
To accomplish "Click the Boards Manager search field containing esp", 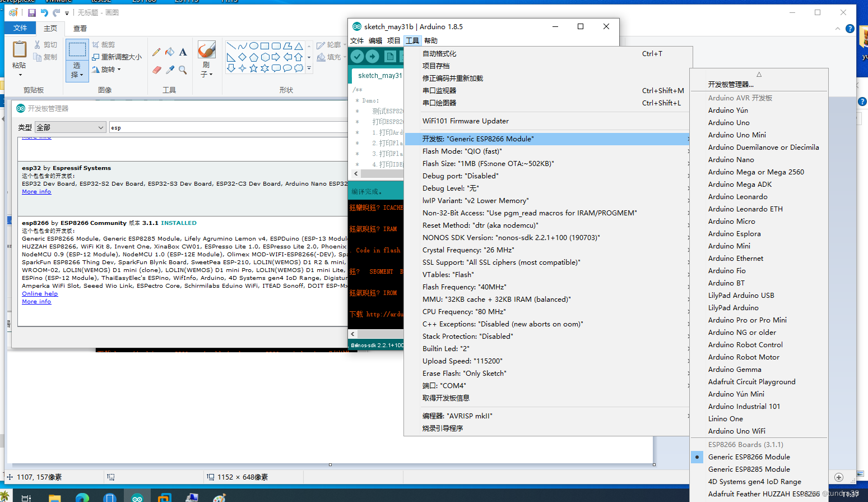I will (229, 127).
